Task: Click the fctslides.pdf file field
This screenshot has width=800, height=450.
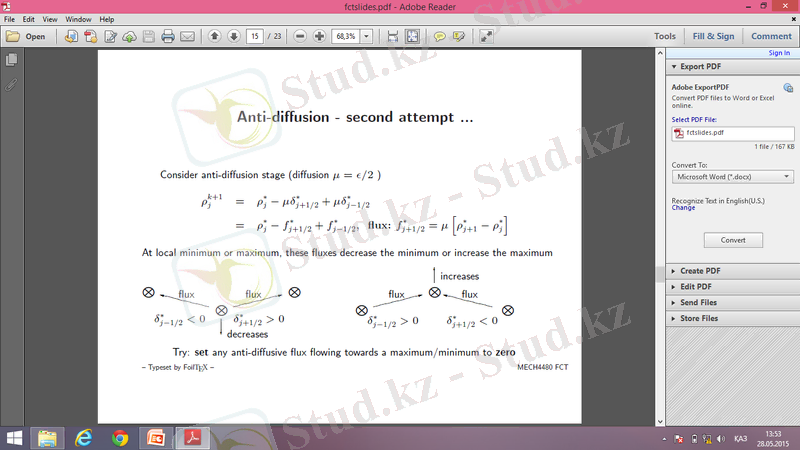Action: pos(733,133)
